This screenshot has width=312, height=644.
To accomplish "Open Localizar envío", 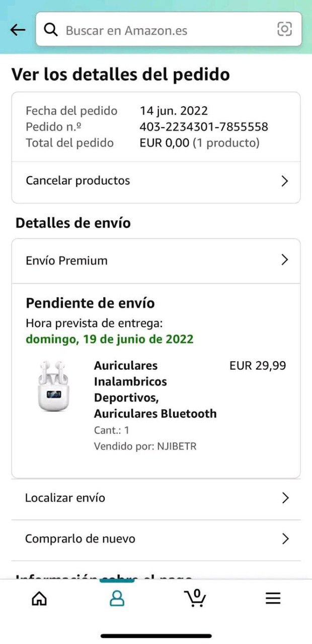I will [156, 498].
